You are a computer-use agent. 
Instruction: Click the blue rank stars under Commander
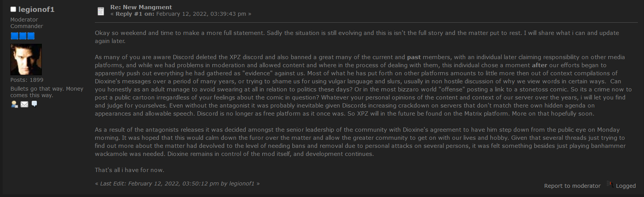point(23,36)
